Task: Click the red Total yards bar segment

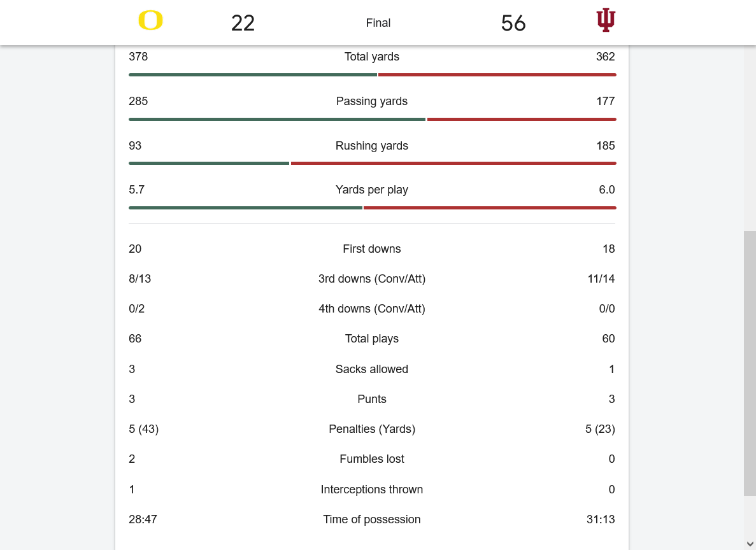Action: click(497, 74)
